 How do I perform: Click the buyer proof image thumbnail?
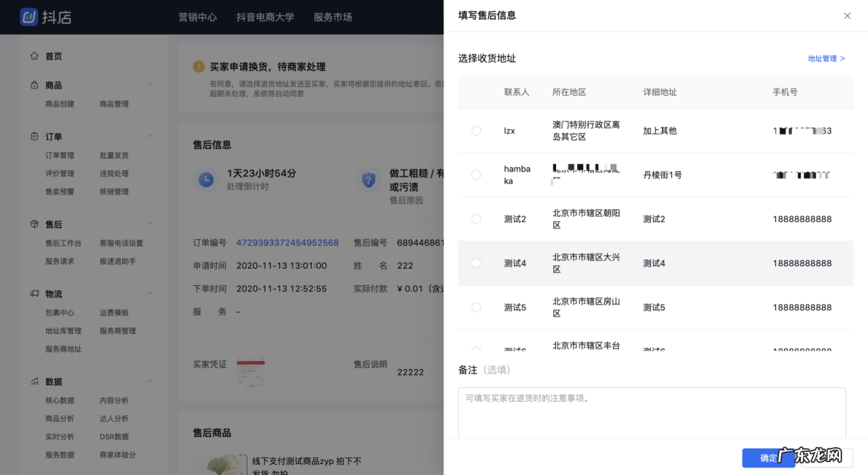click(x=251, y=371)
